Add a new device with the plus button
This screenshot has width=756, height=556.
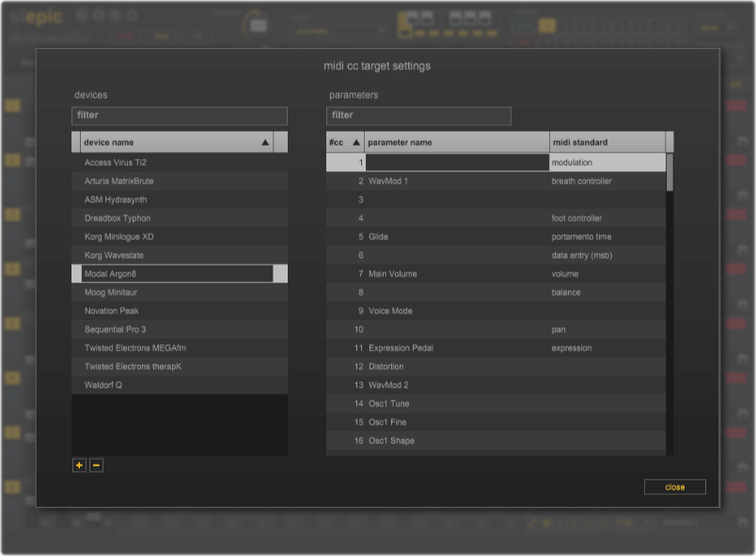(x=79, y=466)
